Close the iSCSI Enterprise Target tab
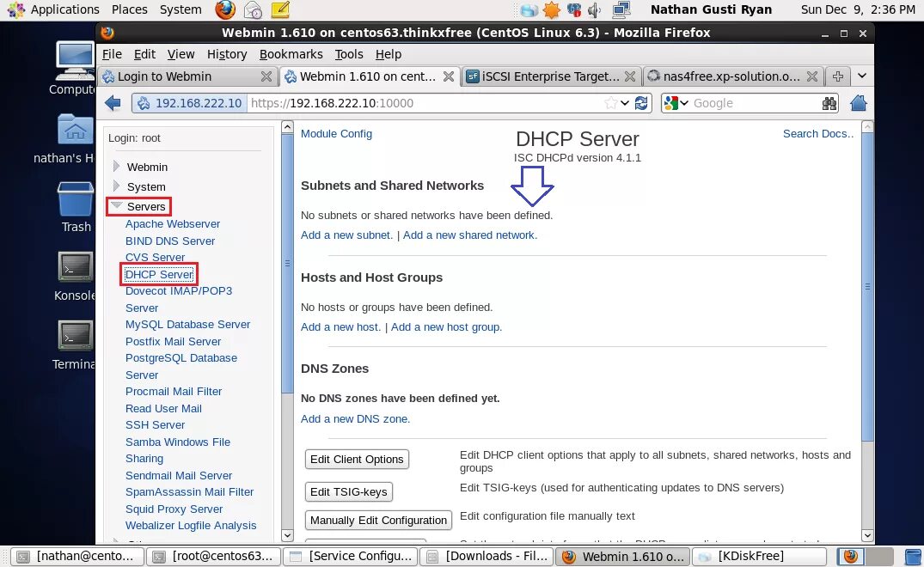The width and height of the screenshot is (924, 567). (630, 76)
